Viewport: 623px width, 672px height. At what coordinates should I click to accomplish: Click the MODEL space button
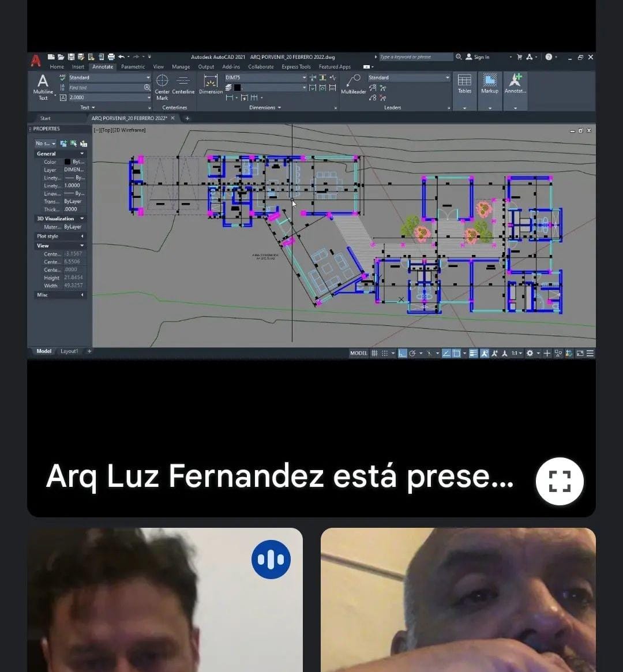358,353
